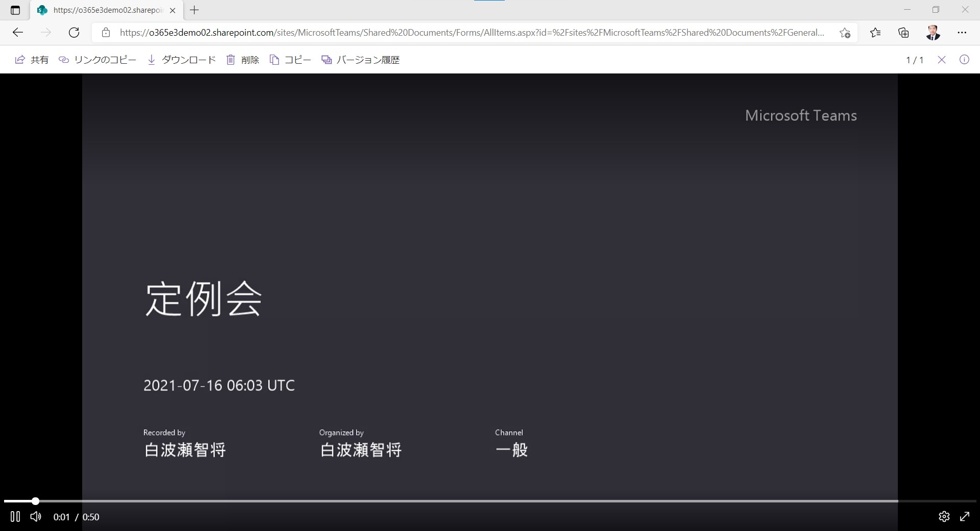Open バージョン履歴 version history
Image resolution: width=980 pixels, height=531 pixels.
[360, 60]
